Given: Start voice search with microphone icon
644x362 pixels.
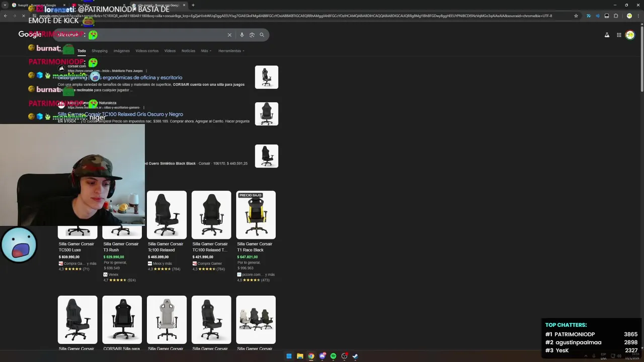Looking at the screenshot, I should click(242, 35).
